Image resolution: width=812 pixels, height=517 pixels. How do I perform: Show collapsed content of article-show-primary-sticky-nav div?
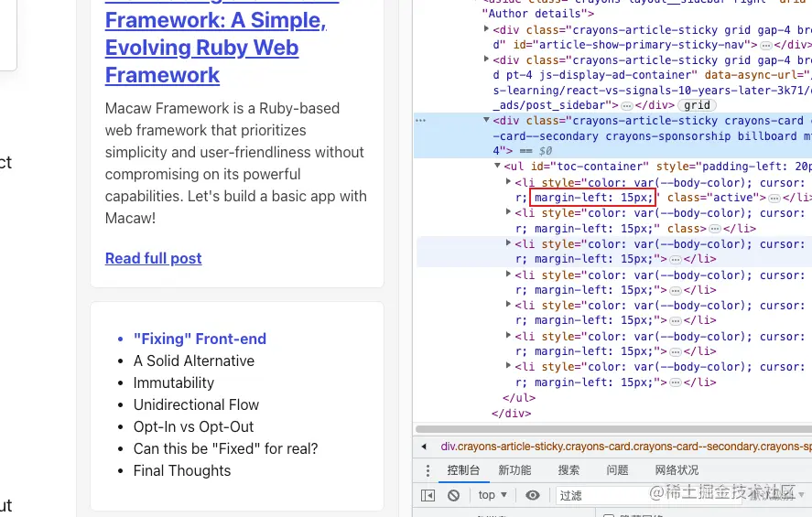766,45
